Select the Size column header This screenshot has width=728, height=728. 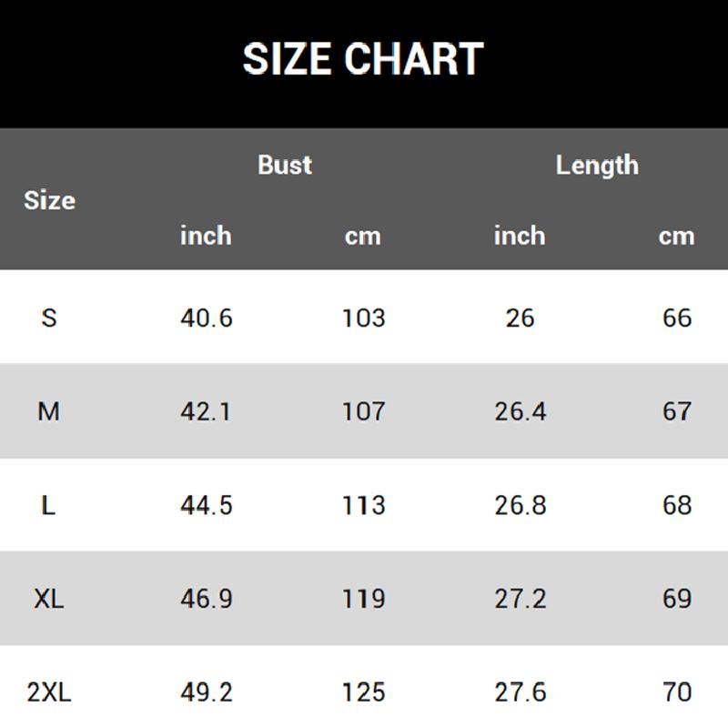coord(49,200)
